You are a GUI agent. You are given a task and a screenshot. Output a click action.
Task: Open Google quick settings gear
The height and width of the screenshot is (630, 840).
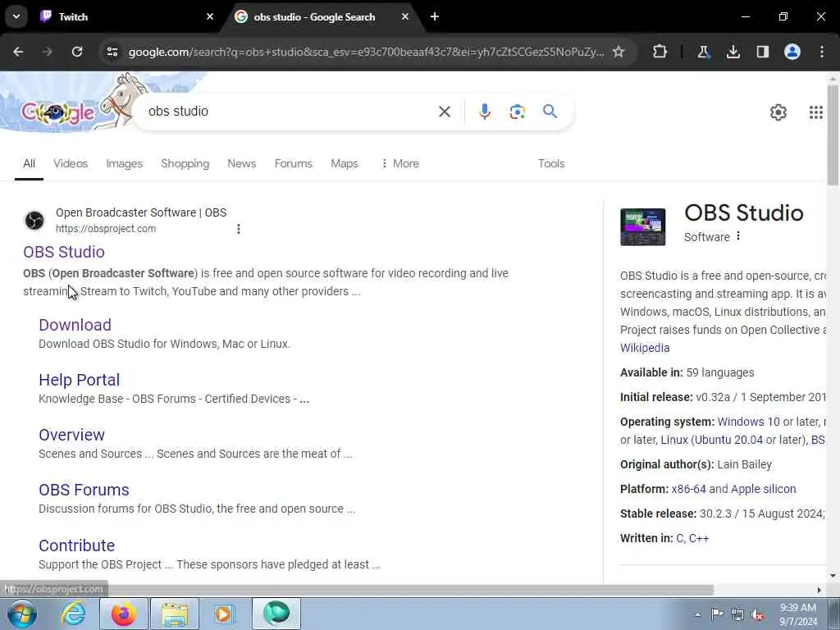pyautogui.click(x=778, y=112)
